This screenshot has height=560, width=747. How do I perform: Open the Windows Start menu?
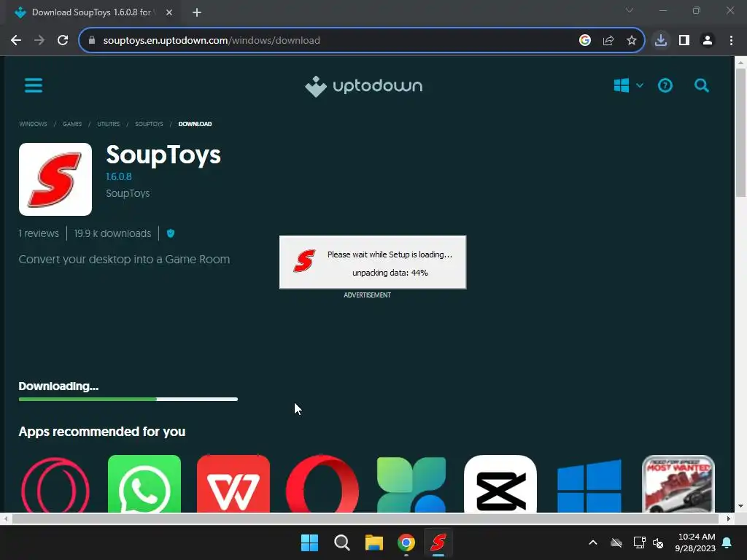pyautogui.click(x=309, y=542)
